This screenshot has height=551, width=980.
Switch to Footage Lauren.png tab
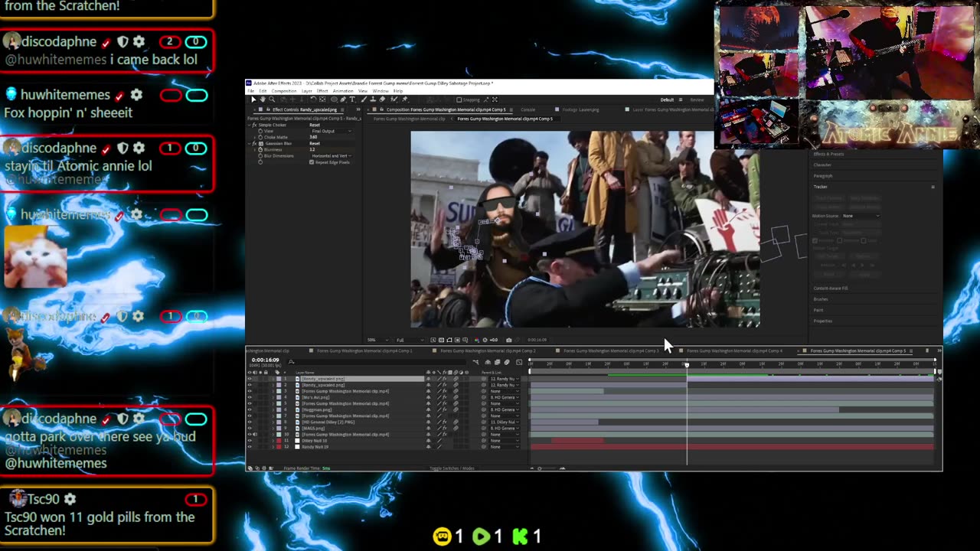pos(580,109)
